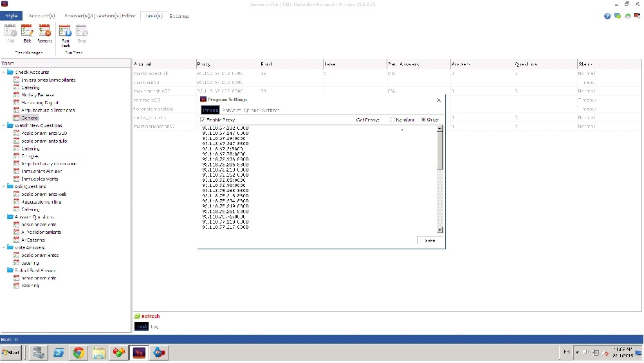
Task: Select the Order proxy radio button
Action: tap(424, 120)
